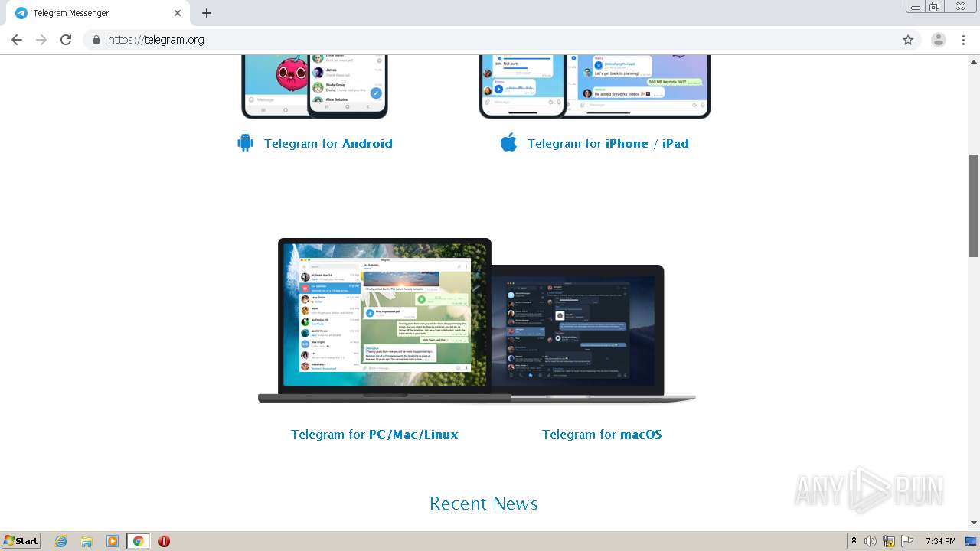Viewport: 980px width, 551px height.
Task: Click the page vertical scrollbar thumb
Action: coord(974,205)
